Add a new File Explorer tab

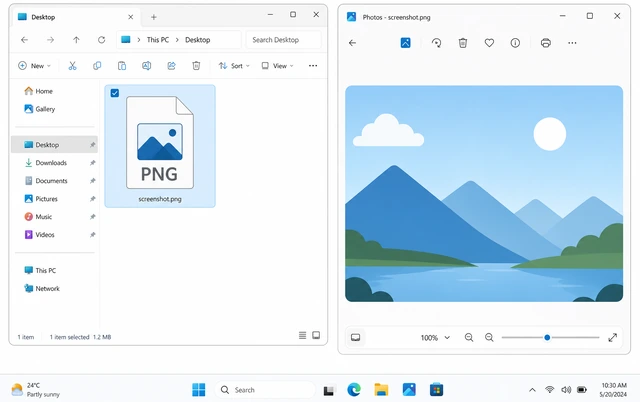[153, 17]
